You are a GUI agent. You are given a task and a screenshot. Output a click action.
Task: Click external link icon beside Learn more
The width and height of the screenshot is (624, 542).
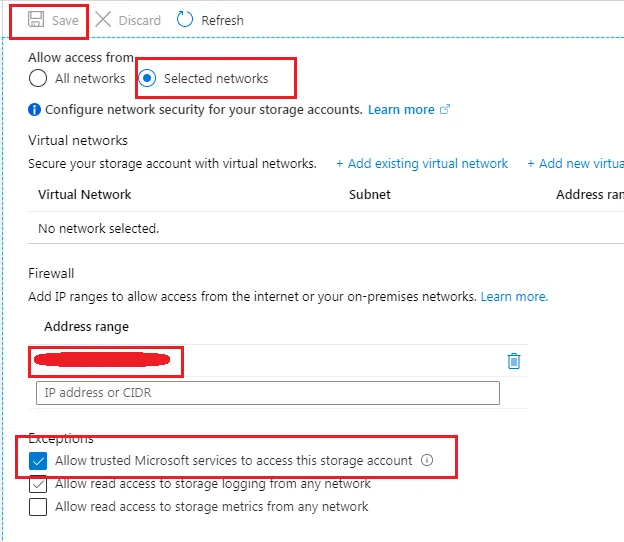tap(445, 109)
